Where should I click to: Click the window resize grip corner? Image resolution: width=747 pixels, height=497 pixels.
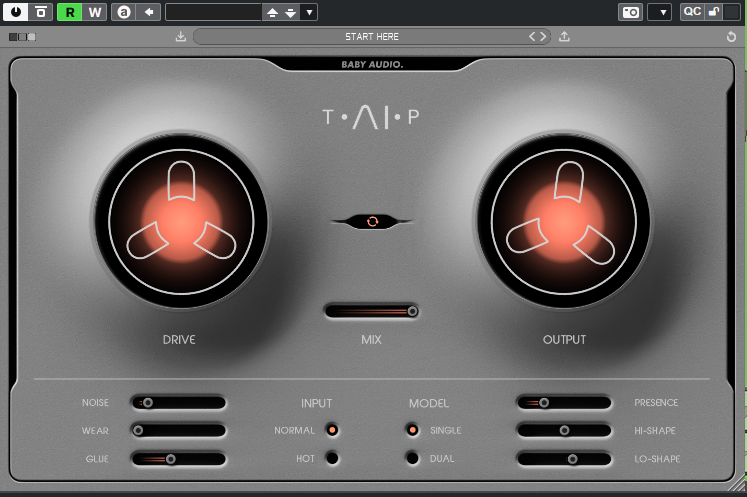[x=737, y=484]
